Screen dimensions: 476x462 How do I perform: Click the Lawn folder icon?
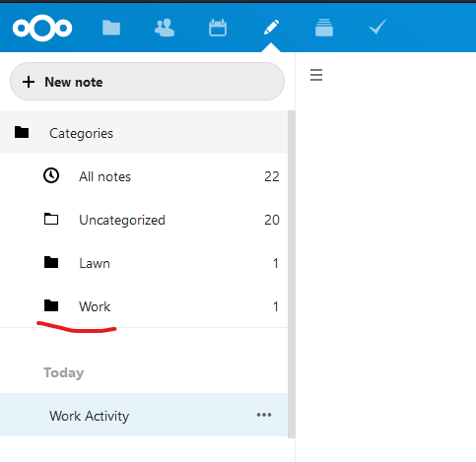pyautogui.click(x=51, y=262)
